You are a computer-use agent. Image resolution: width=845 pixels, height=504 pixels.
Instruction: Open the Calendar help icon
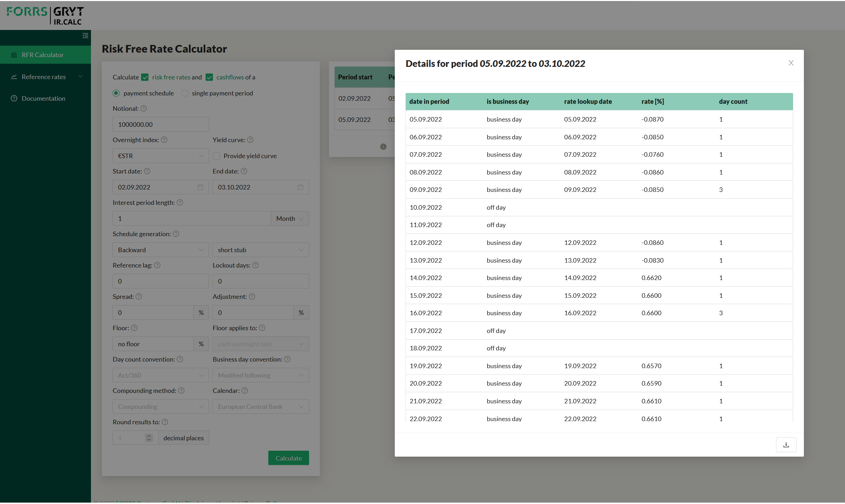click(x=245, y=390)
